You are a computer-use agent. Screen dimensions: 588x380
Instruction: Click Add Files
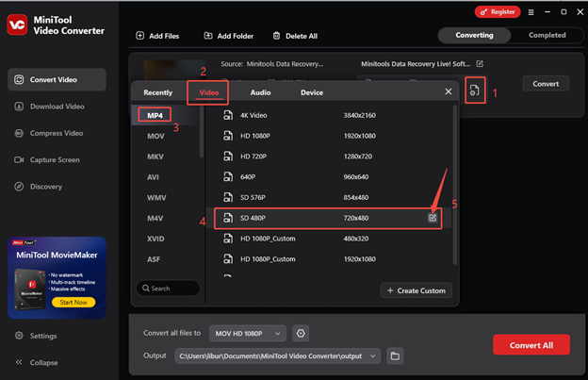point(157,36)
